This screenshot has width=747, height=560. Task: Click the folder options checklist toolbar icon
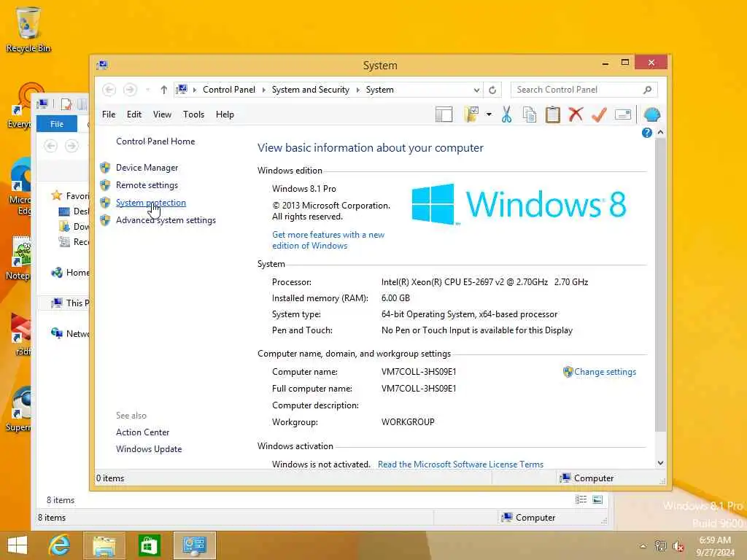471,114
